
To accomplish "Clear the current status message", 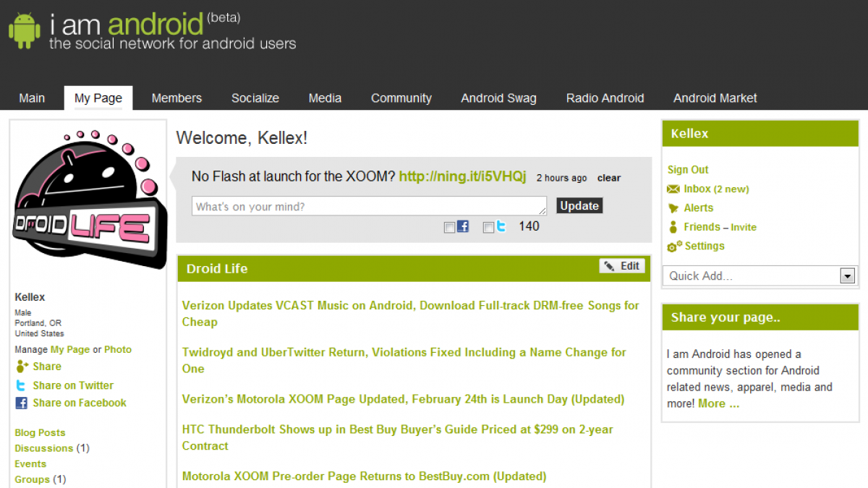I will 608,178.
